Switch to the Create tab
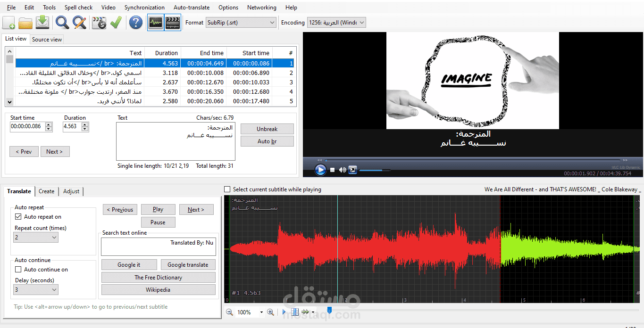The width and height of the screenshot is (644, 328). (x=46, y=191)
